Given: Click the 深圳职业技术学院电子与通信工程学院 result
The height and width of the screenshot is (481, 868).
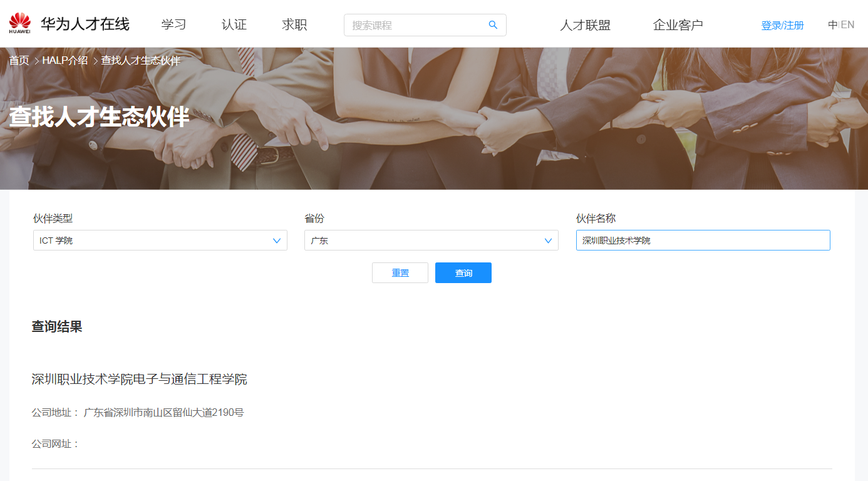Looking at the screenshot, I should coord(139,379).
